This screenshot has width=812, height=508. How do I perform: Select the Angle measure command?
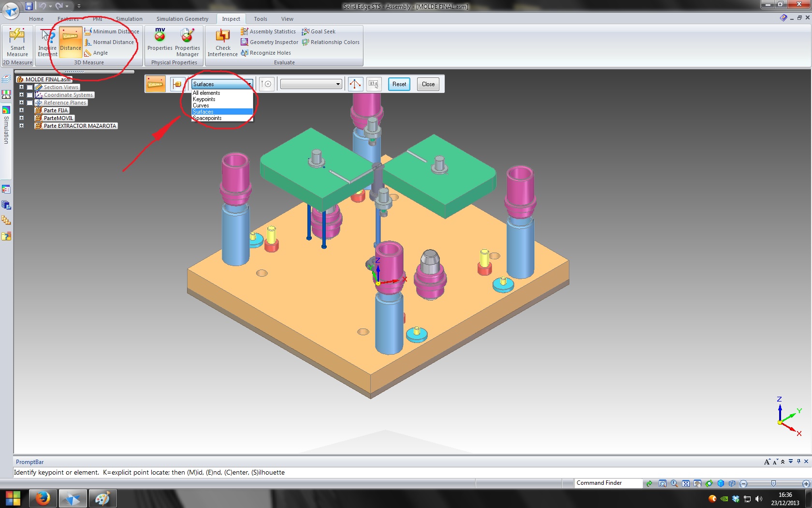96,53
